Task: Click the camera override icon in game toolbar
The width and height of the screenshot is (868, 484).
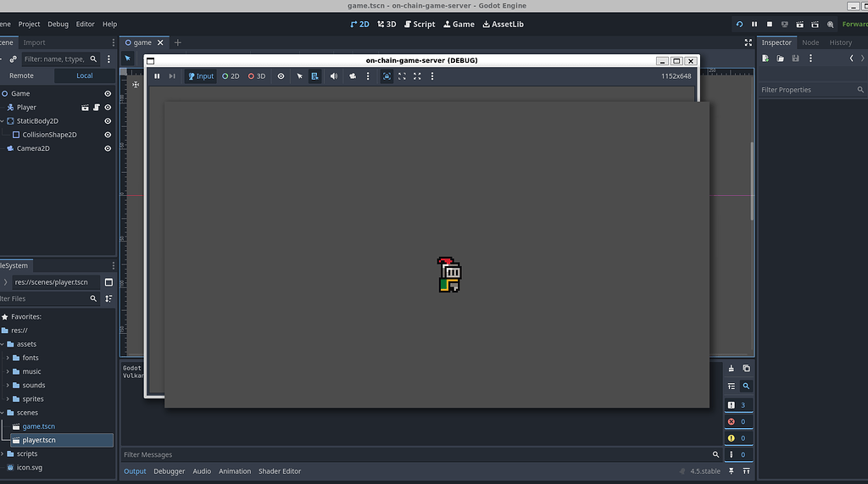Action: click(353, 76)
